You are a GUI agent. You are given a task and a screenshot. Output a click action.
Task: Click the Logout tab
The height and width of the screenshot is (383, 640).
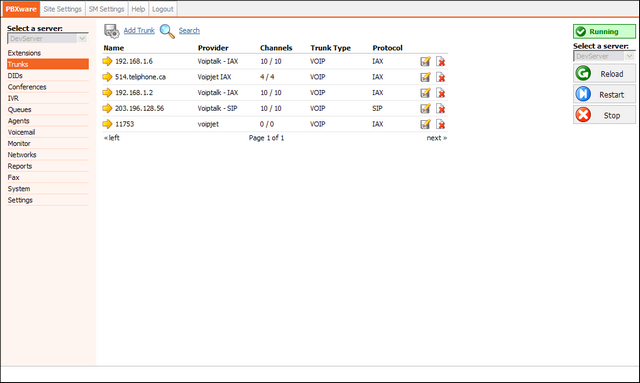pyautogui.click(x=162, y=9)
